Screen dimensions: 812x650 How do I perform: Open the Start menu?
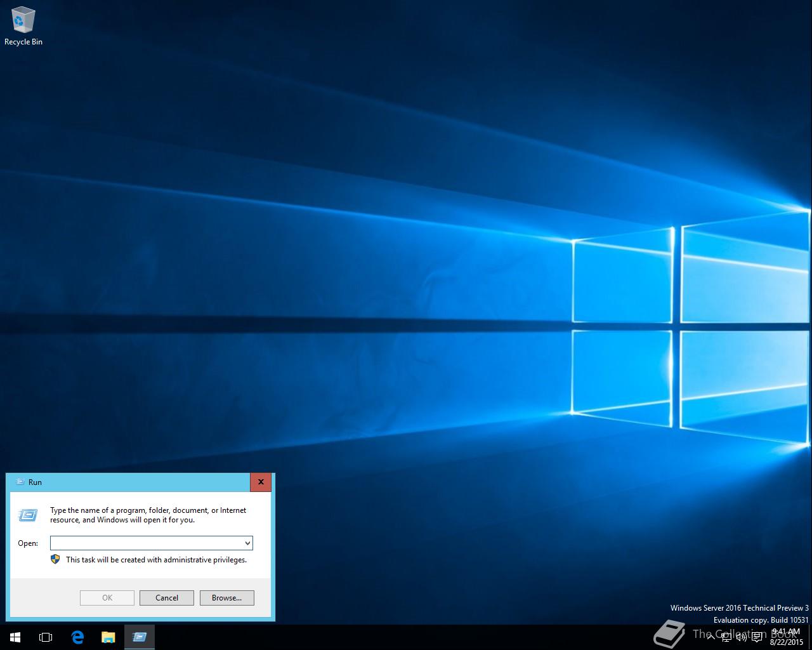coord(15,637)
